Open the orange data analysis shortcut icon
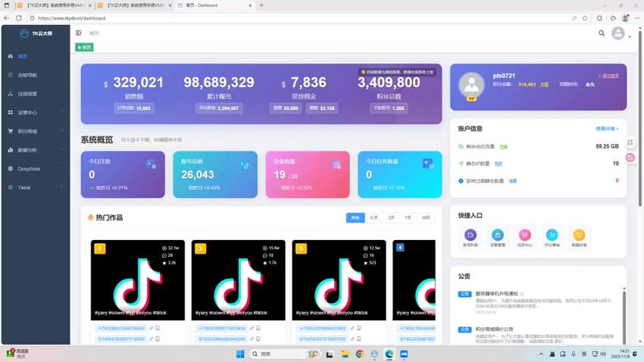Image resolution: width=644 pixels, height=362 pixels. click(579, 235)
